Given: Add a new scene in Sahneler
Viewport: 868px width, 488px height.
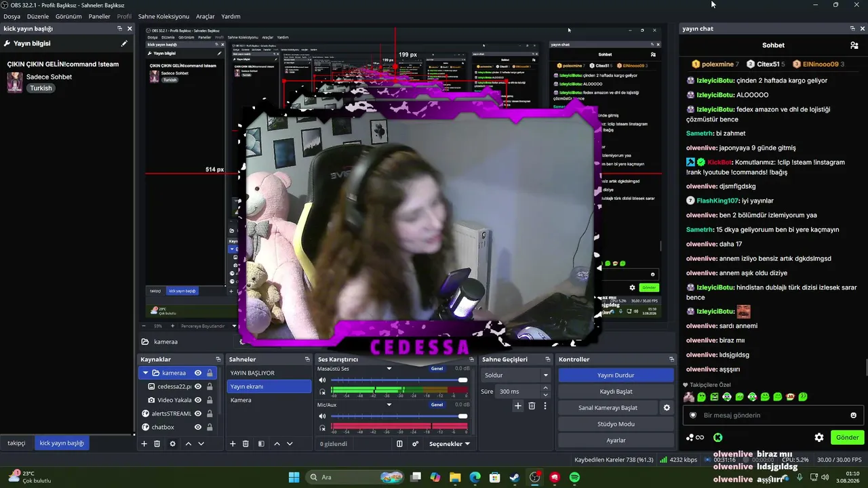Looking at the screenshot, I should 233,444.
